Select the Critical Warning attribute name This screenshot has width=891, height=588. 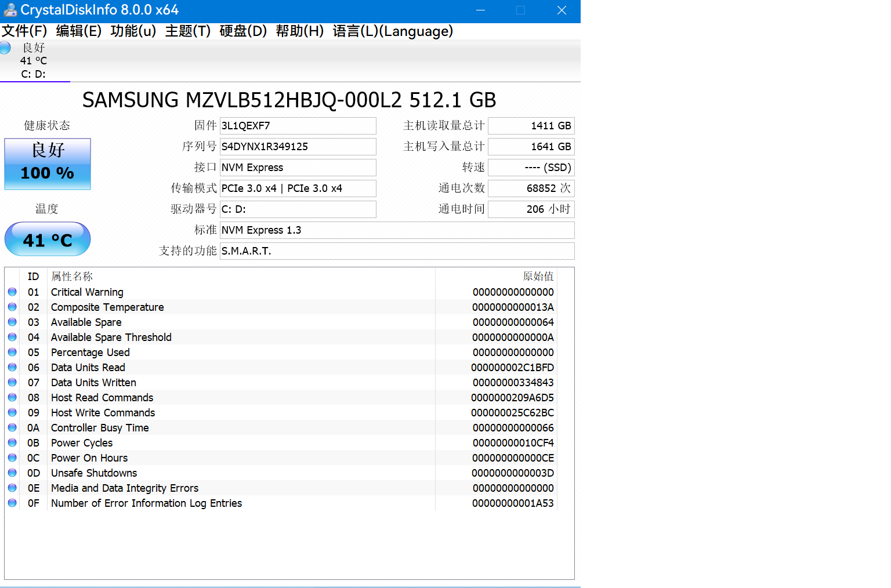[87, 292]
